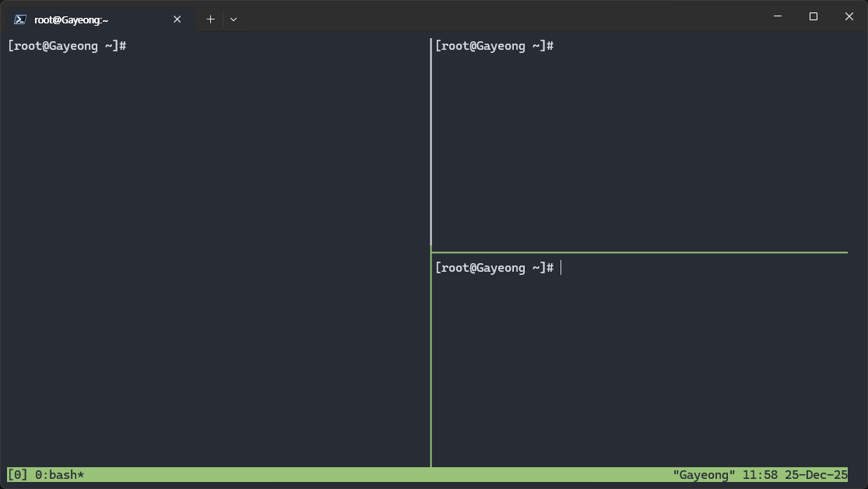
Task: Close the terminal window
Action: [x=849, y=16]
